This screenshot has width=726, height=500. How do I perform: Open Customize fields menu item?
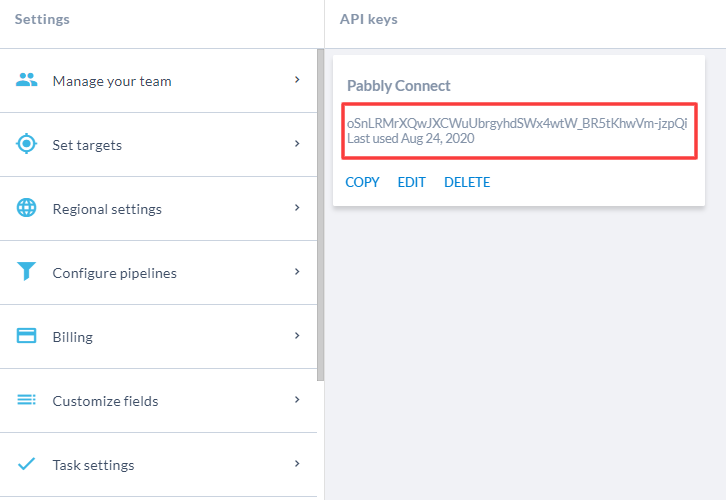click(158, 400)
